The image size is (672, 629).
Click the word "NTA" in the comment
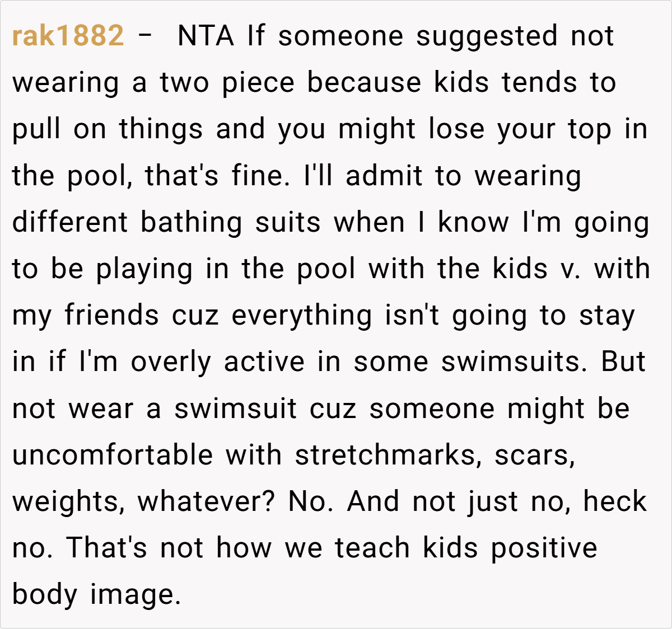click(x=206, y=36)
